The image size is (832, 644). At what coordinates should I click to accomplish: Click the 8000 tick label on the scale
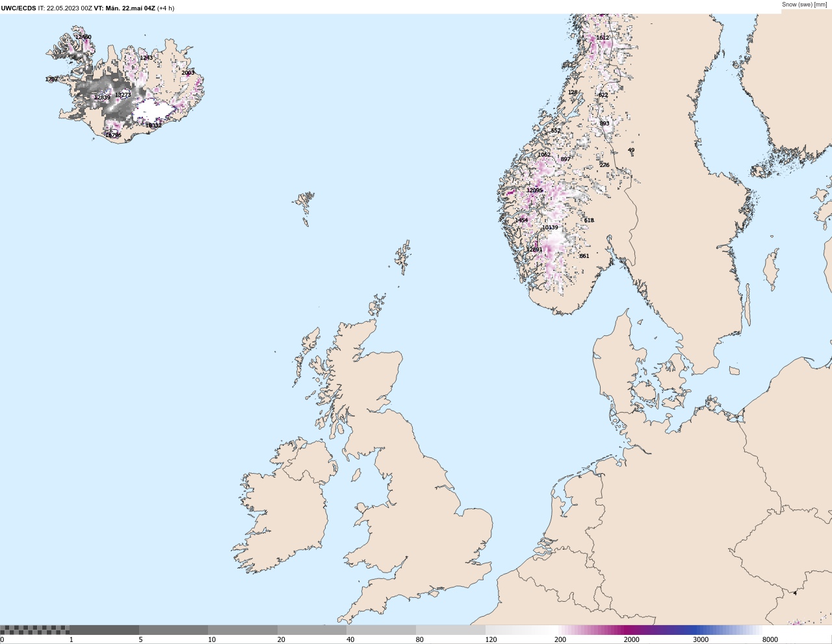coord(770,639)
